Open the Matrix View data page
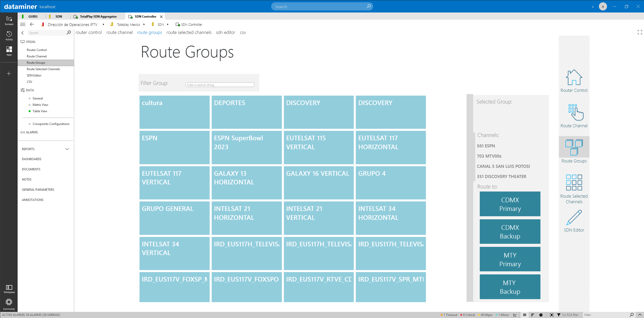This screenshot has height=318, width=644. pyautogui.click(x=40, y=105)
